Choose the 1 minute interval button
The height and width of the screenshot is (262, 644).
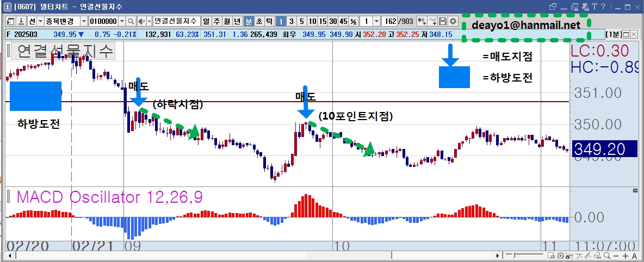point(281,21)
